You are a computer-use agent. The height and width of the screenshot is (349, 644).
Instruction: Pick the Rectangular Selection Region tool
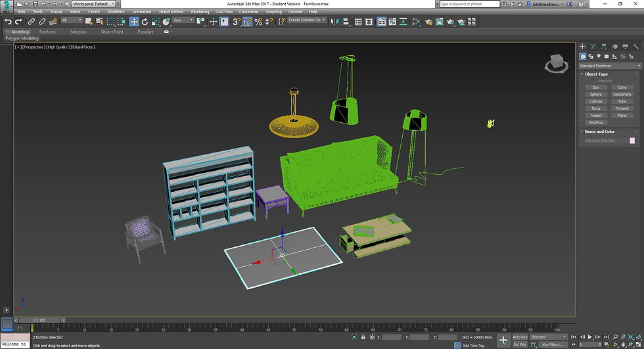(x=110, y=21)
